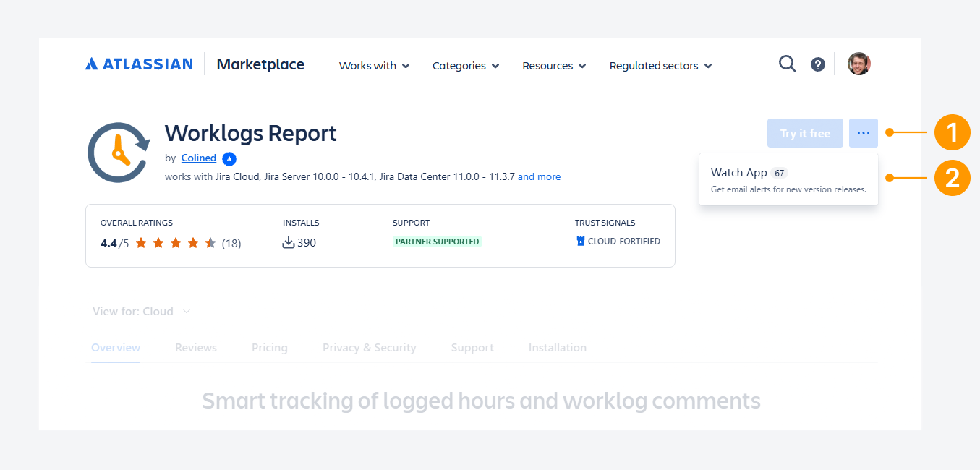Switch to the Support tab
980x470 pixels.
click(472, 348)
